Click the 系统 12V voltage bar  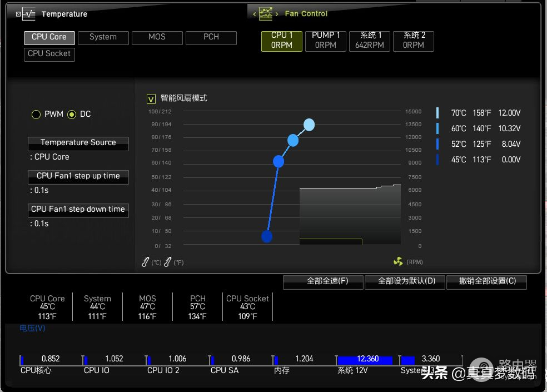click(365, 360)
